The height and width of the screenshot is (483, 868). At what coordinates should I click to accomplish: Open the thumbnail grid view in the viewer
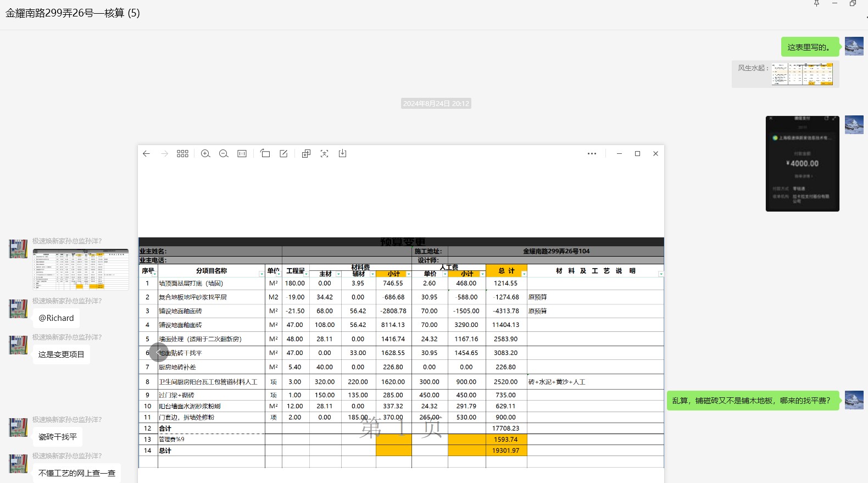coord(183,154)
